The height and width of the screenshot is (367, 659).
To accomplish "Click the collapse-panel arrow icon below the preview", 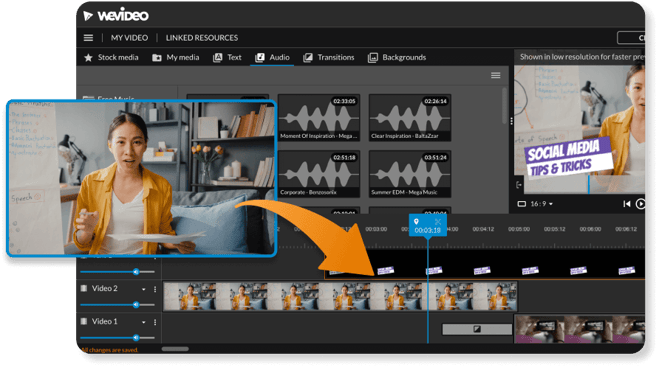I will pyautogui.click(x=519, y=185).
